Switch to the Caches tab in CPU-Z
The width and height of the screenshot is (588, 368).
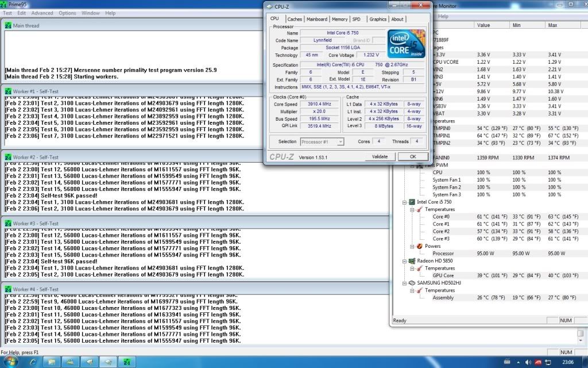click(295, 19)
